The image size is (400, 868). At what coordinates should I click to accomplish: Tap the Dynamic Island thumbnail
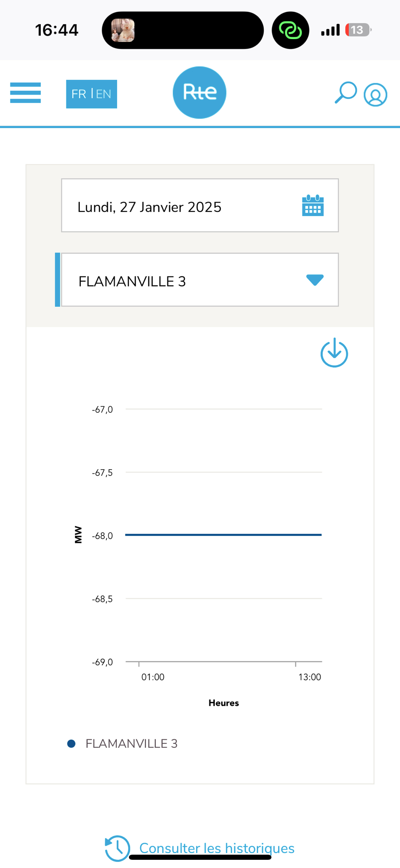tap(123, 30)
